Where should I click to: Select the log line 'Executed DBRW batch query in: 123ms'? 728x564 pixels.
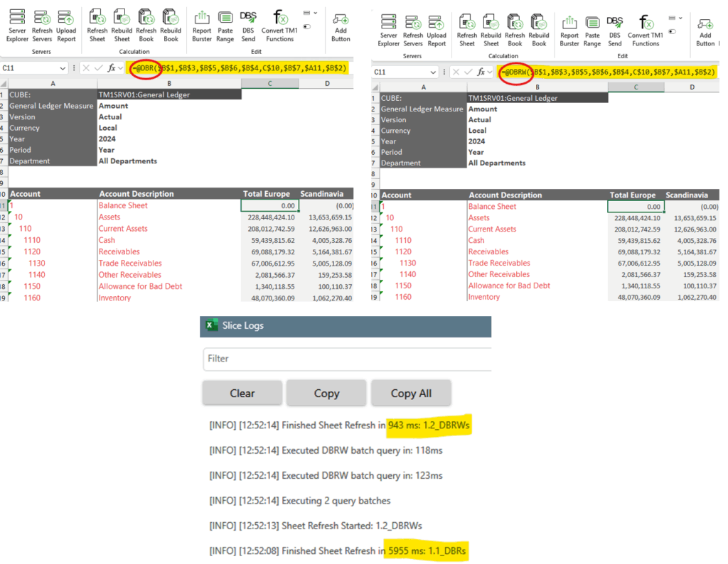326,475
